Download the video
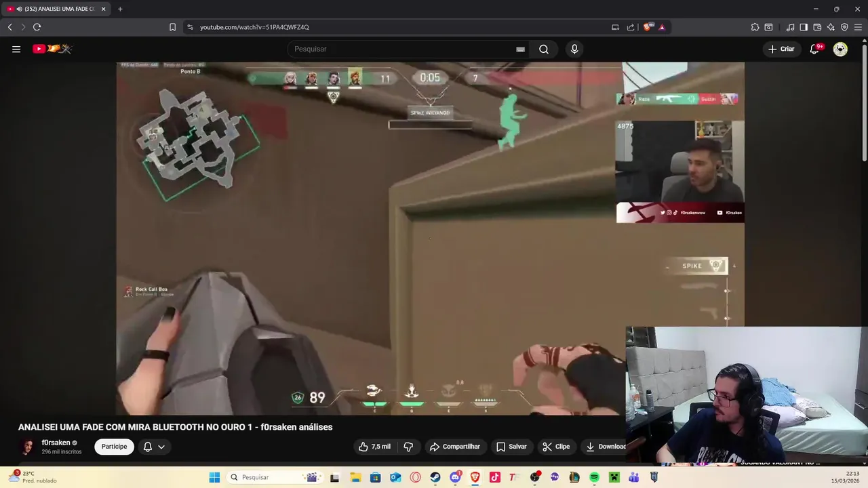Image resolution: width=868 pixels, height=488 pixels. [x=605, y=447]
